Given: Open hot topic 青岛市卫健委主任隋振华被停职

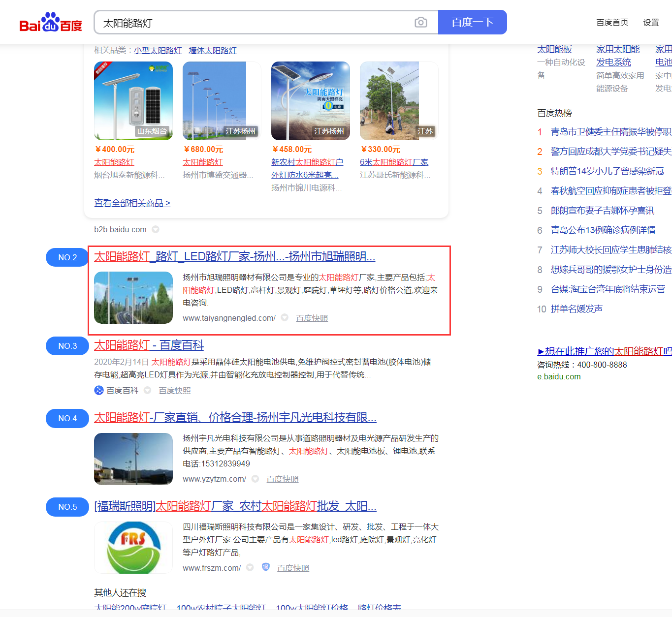Looking at the screenshot, I should tap(611, 132).
